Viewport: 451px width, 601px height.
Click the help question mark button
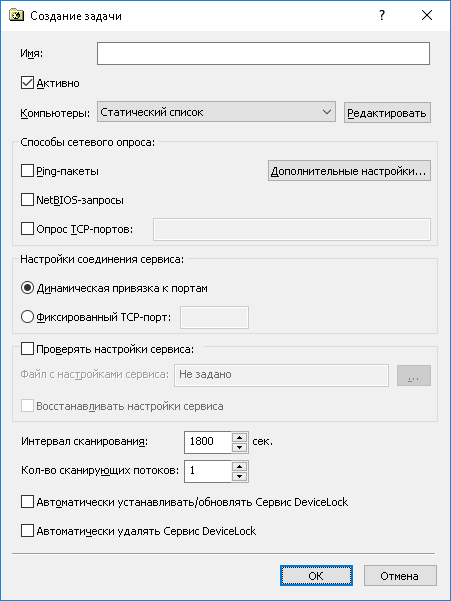pos(382,15)
